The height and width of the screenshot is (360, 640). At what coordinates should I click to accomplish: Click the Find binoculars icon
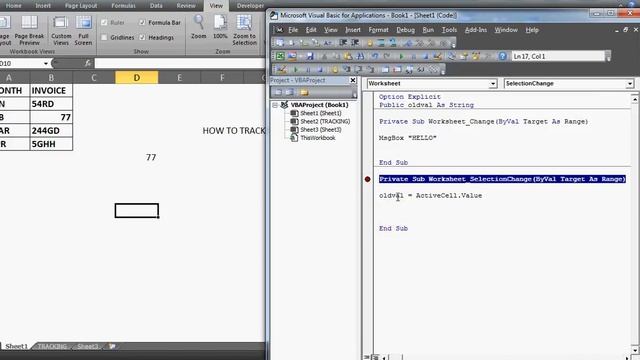point(360,56)
